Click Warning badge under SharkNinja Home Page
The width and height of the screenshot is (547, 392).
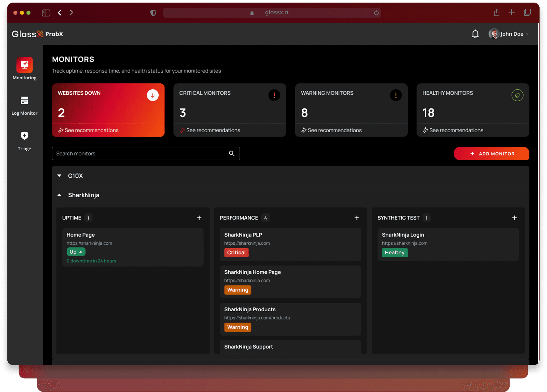[x=237, y=290]
